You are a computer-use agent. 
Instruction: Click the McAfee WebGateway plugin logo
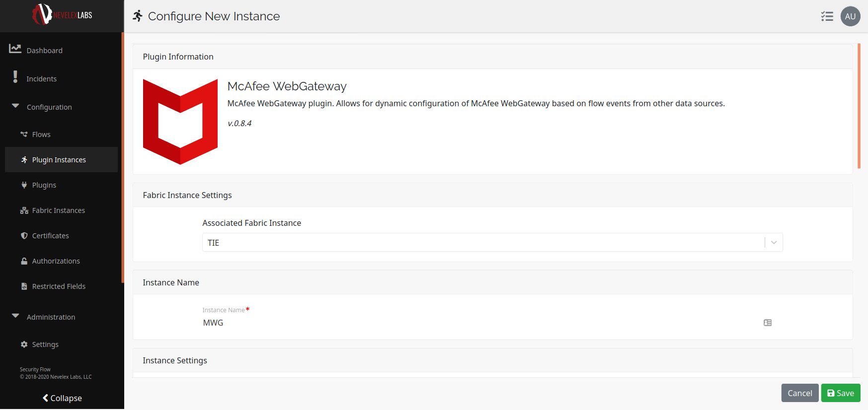click(x=180, y=122)
